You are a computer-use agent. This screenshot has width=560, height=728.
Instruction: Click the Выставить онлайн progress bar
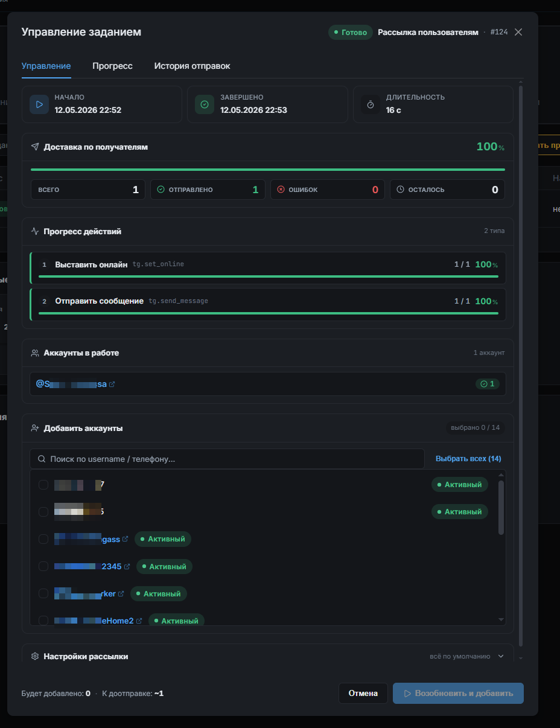click(x=269, y=276)
